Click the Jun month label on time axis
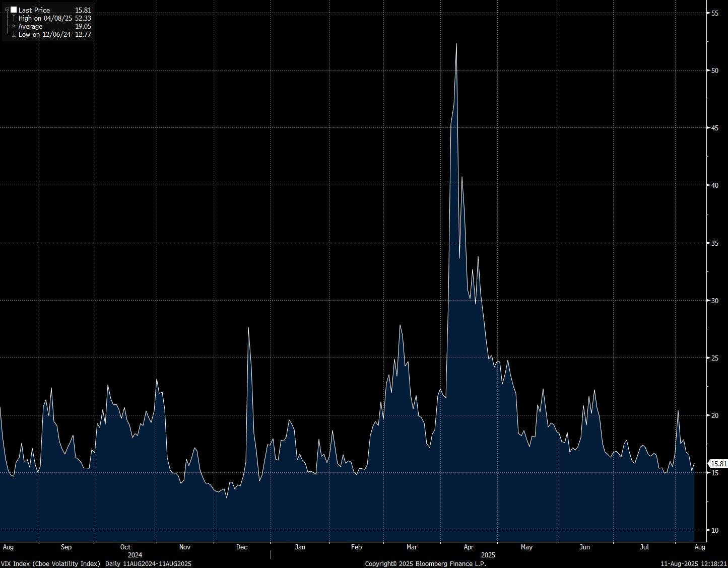This screenshot has width=728, height=568. (584, 547)
